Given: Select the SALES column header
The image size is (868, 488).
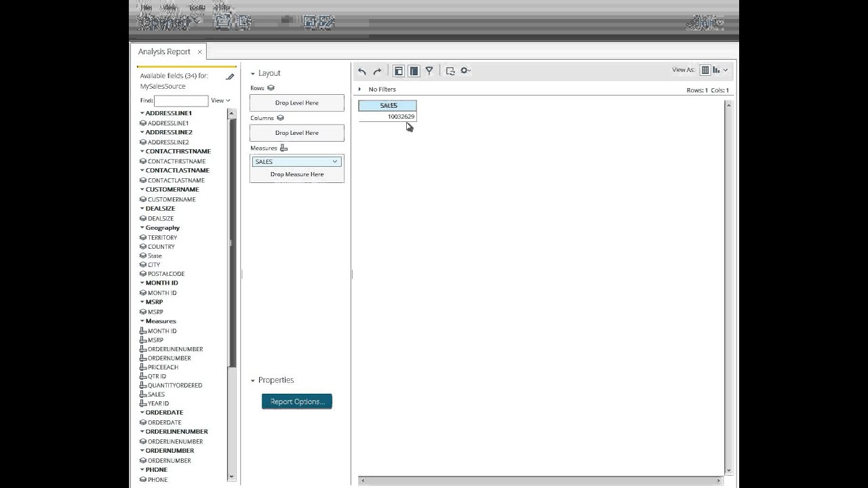Looking at the screenshot, I should pyautogui.click(x=388, y=106).
